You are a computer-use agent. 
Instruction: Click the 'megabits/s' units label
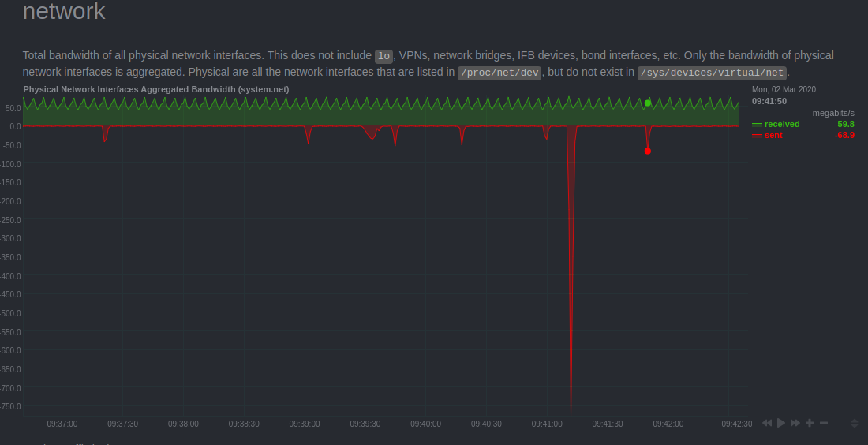click(x=833, y=113)
